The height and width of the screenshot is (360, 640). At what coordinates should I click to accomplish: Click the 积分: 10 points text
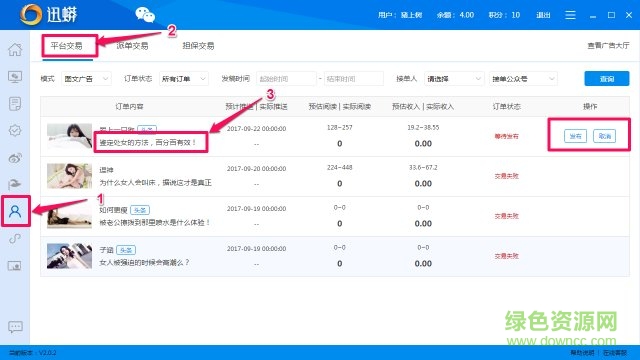(504, 15)
